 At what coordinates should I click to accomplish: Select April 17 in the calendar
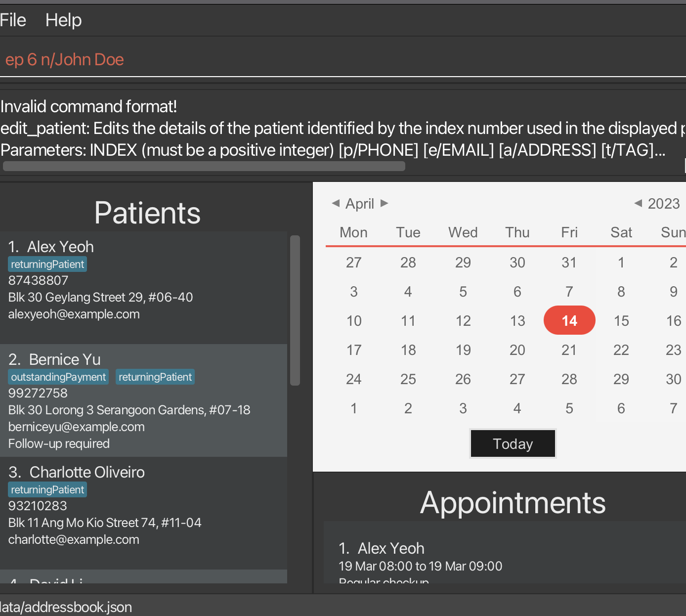pos(354,350)
